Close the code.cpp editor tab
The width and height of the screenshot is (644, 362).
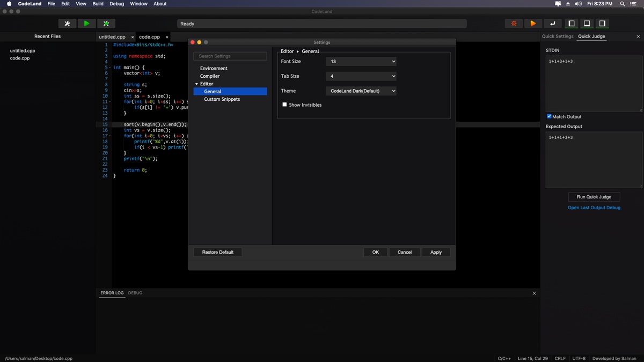(167, 37)
